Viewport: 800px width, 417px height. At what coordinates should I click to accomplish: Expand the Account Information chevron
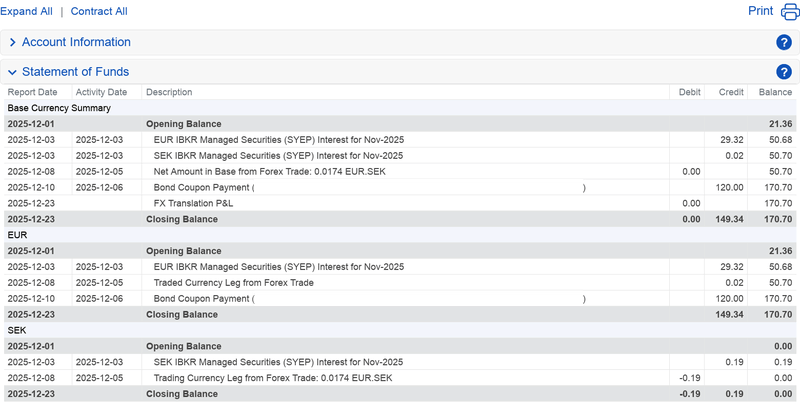point(12,43)
